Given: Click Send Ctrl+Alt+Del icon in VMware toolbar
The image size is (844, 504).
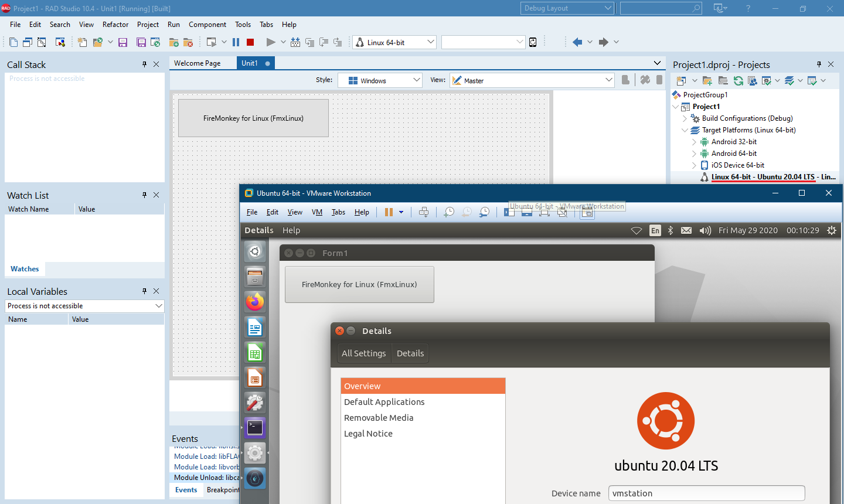Looking at the screenshot, I should coord(424,212).
